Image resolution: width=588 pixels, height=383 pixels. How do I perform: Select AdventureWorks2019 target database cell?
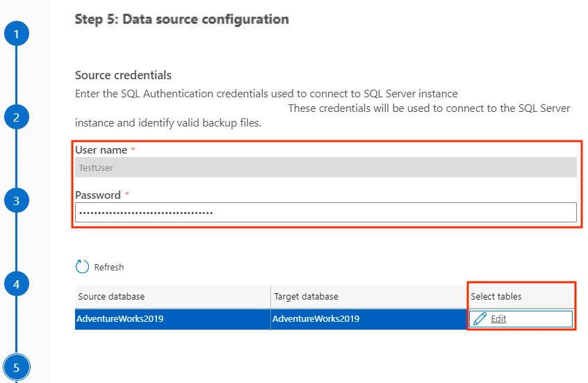click(x=316, y=319)
